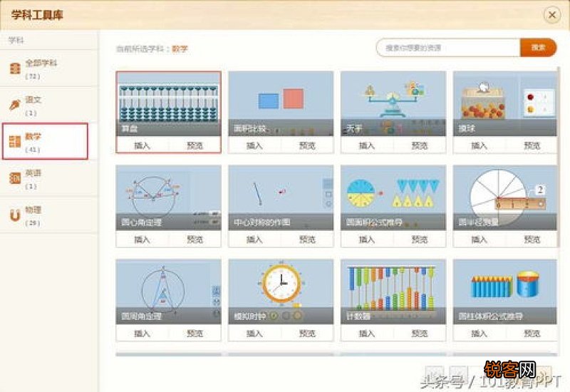This screenshot has width=570, height=392.
Task: Preview the 中心对称的作图 tool
Action: pyautogui.click(x=307, y=239)
